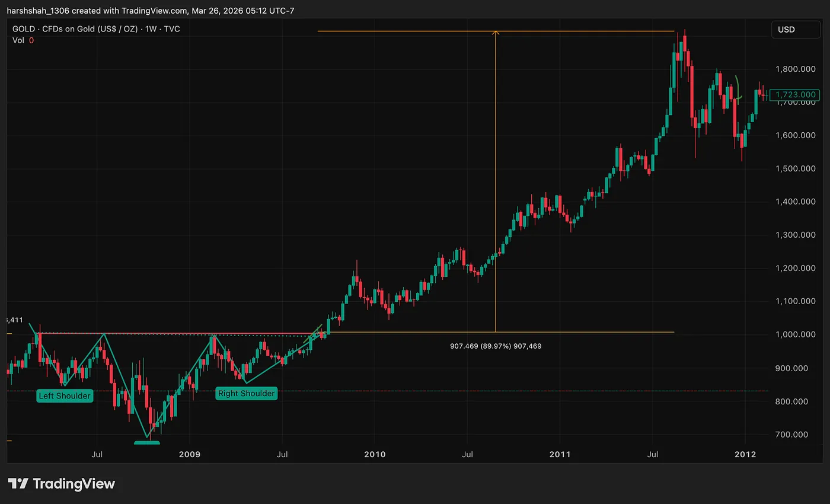Click the TradingView logo
Screen dimensions: 830x504
click(x=62, y=484)
